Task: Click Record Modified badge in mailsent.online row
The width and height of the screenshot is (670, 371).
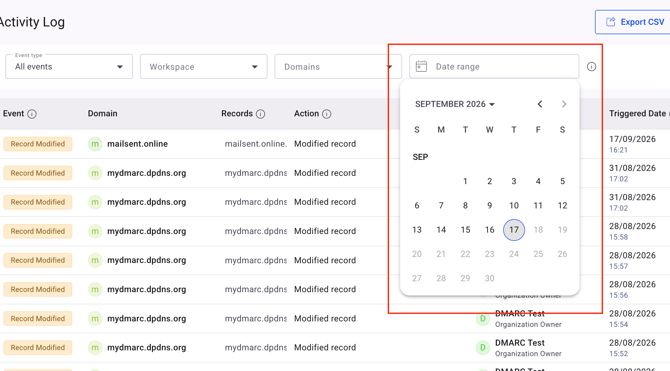Action: point(38,144)
